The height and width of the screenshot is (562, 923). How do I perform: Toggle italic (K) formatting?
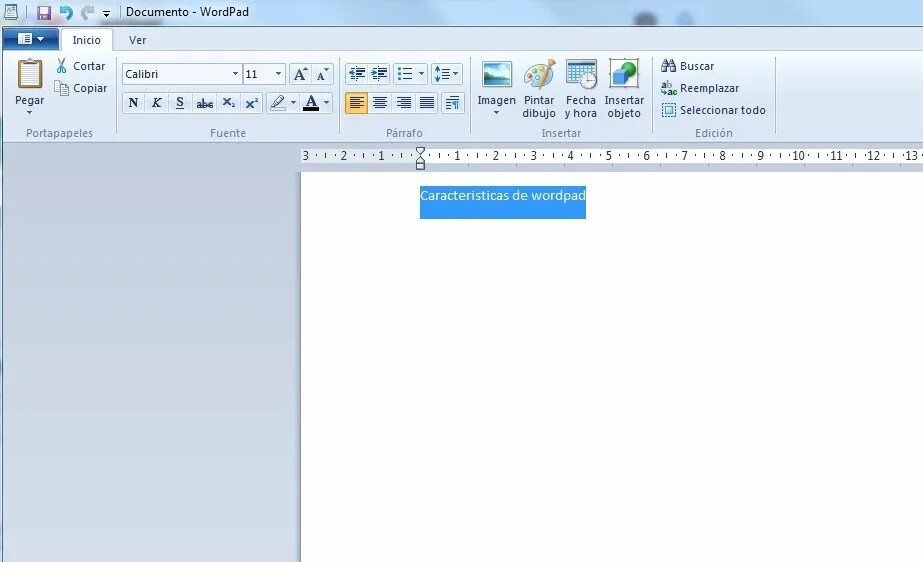157,103
